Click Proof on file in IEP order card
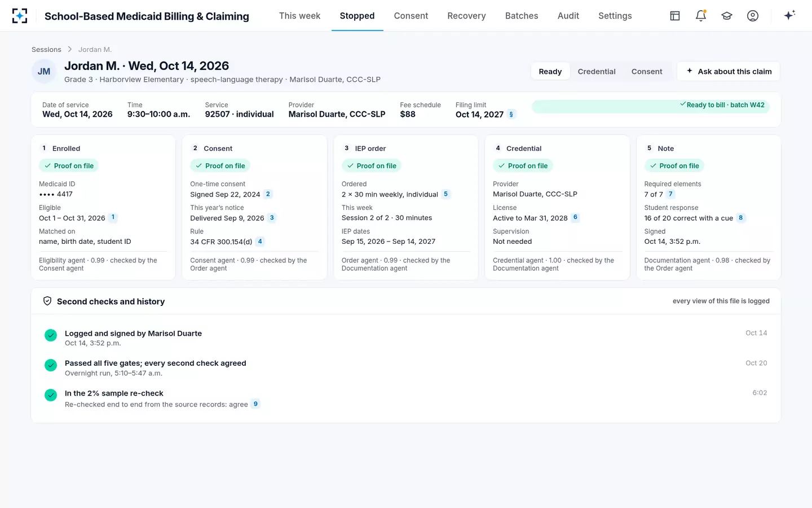This screenshot has width=812, height=508. tap(372, 166)
